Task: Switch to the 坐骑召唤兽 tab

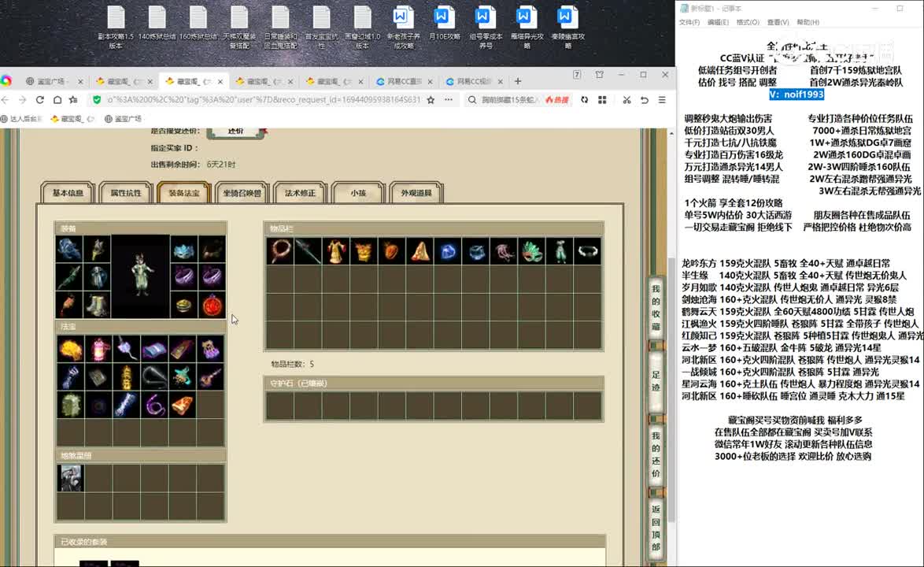Action: pyautogui.click(x=242, y=193)
